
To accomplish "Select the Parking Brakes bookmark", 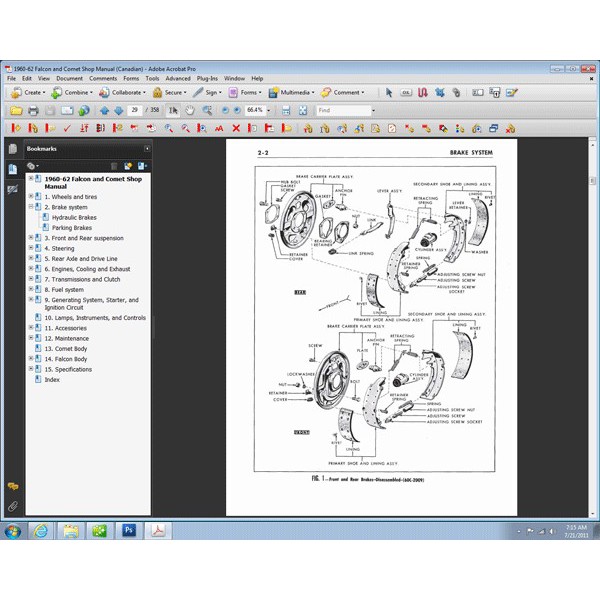I will click(x=72, y=228).
